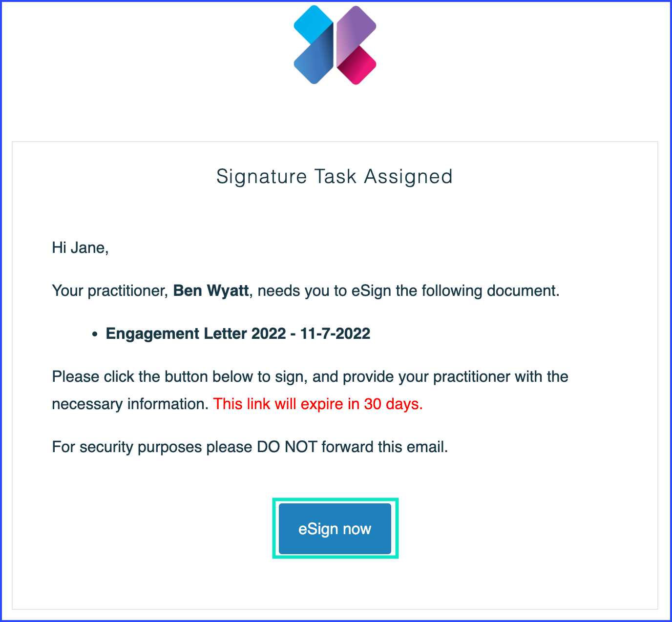Click the purple top-right logo segment
Screen dimensions: 672x622
[357, 24]
